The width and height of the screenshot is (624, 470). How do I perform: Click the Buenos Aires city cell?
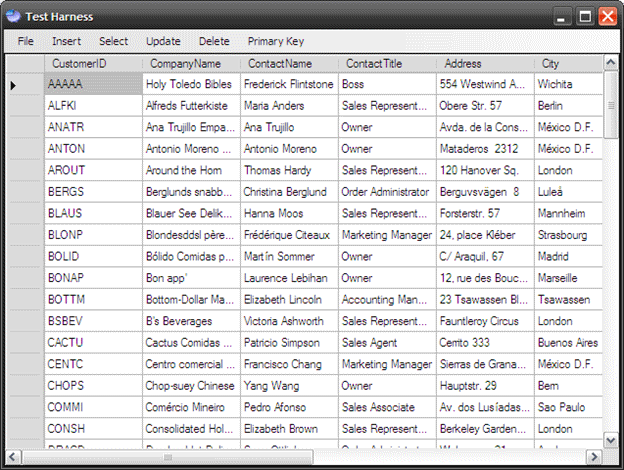click(x=568, y=342)
